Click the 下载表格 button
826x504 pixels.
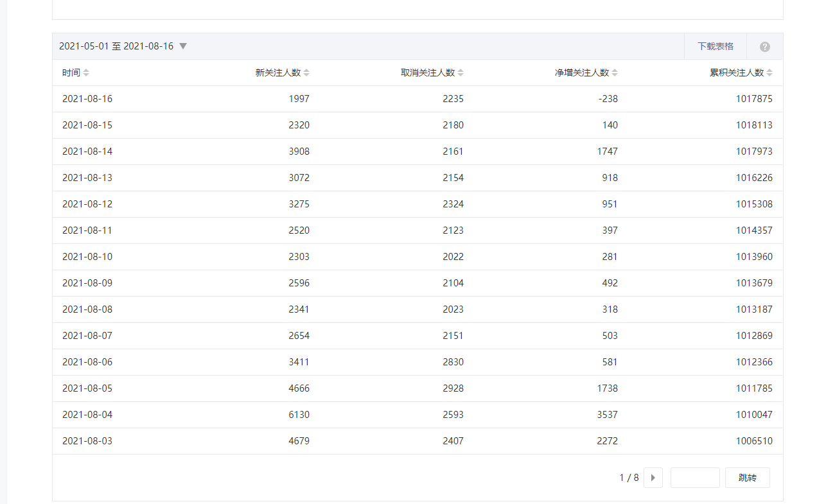pyautogui.click(x=715, y=46)
